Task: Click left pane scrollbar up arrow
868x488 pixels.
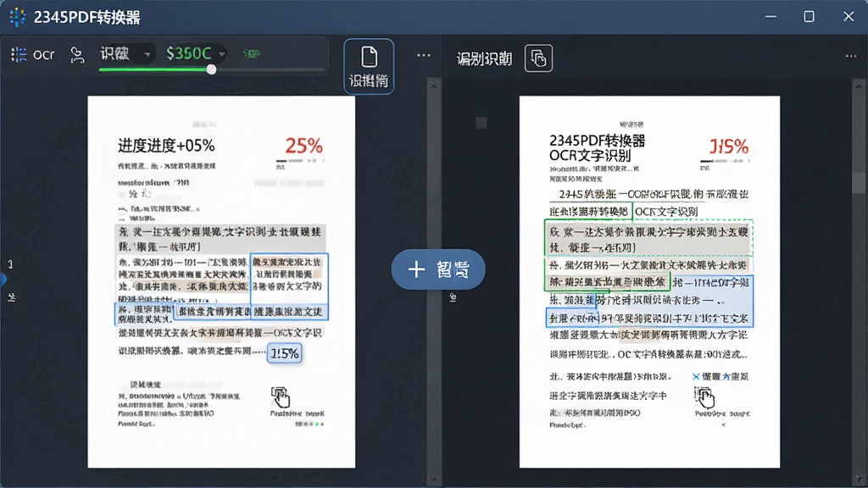Action: point(434,86)
